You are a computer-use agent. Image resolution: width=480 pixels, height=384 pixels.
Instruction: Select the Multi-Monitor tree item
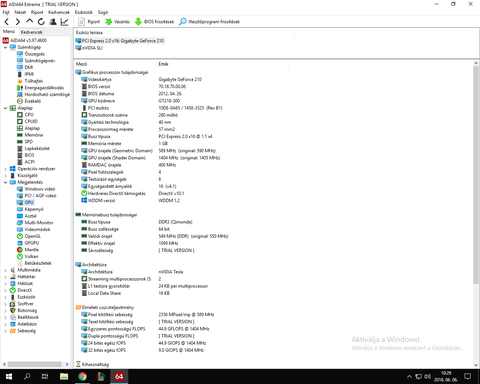[39, 223]
